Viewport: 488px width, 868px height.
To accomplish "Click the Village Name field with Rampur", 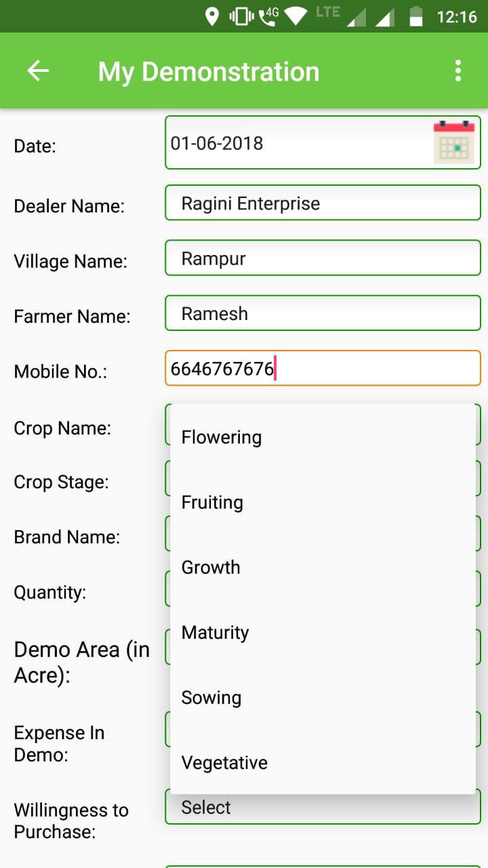I will pyautogui.click(x=323, y=258).
